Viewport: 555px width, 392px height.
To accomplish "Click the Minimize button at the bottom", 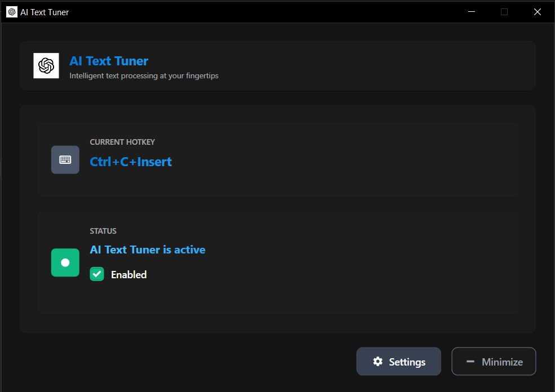I will 494,361.
